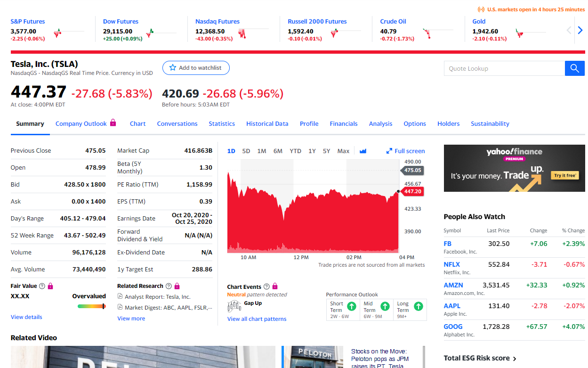The image size is (588, 368).
Task: Open chart in Full screen
Action: click(405, 151)
